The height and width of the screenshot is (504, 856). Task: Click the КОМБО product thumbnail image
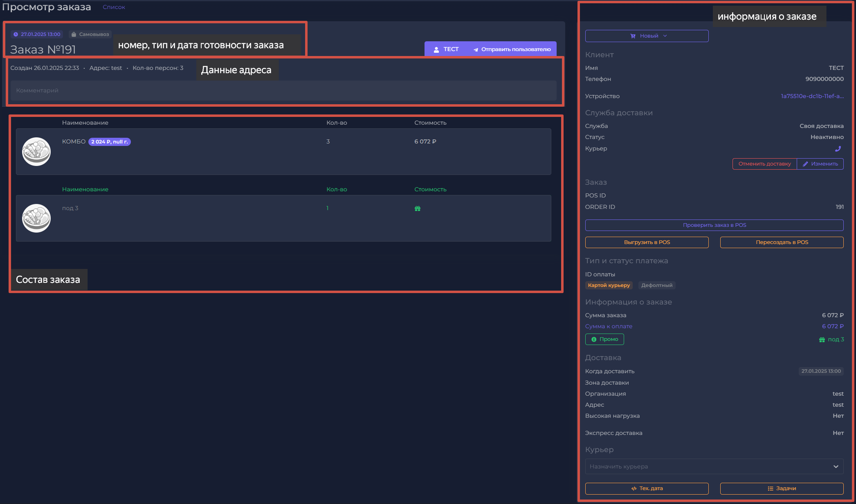[36, 152]
